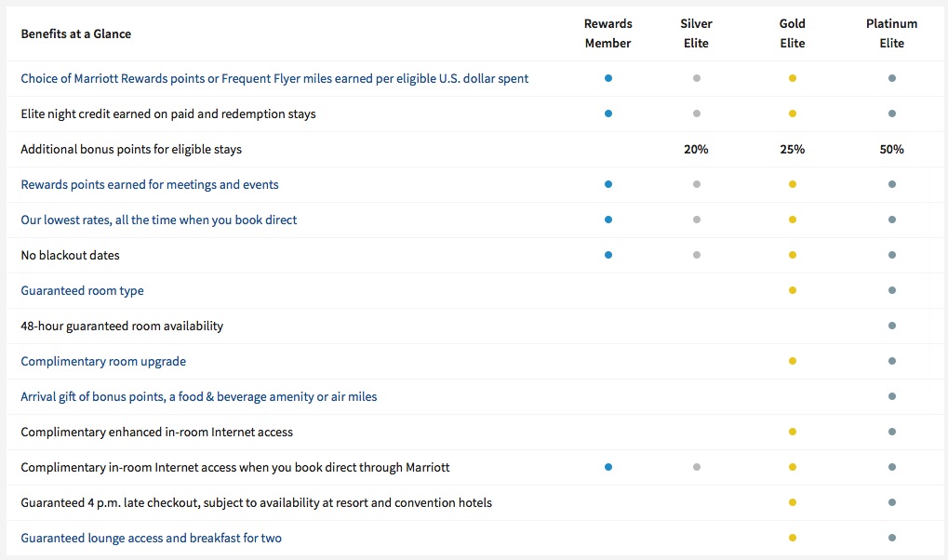Image resolution: width=948 pixels, height=560 pixels.
Task: Click the blue Rewards Member dot for No blackout dates
Action: click(x=608, y=255)
